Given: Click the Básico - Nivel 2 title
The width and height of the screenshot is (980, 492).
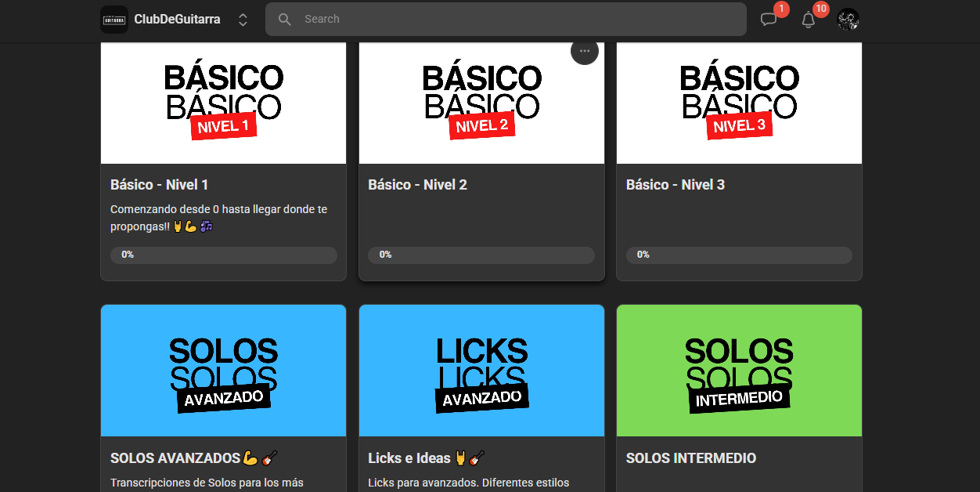Looking at the screenshot, I should click(417, 185).
